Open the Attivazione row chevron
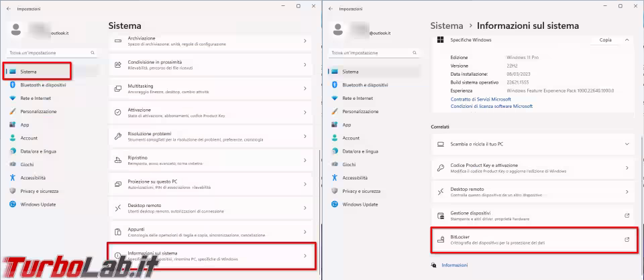This screenshot has width=644, height=280. click(x=305, y=113)
